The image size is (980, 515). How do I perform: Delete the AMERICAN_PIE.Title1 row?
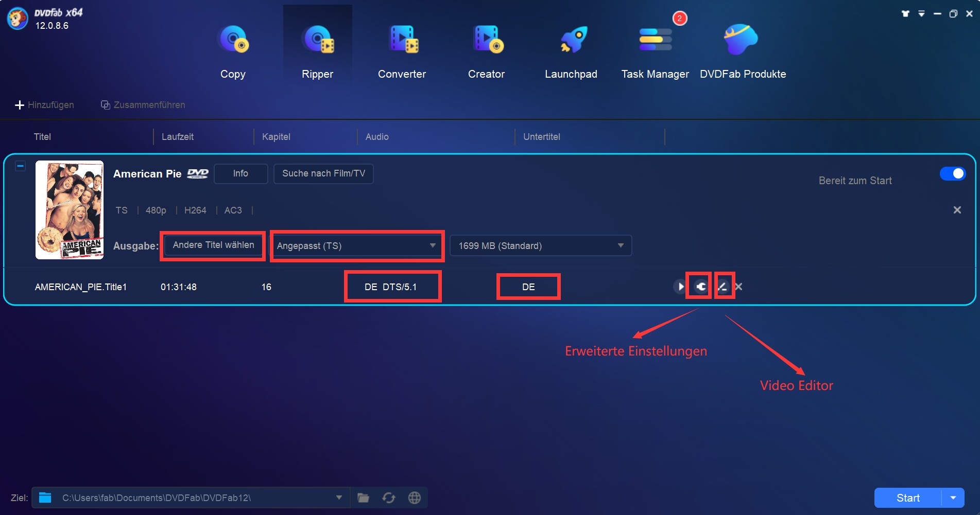738,287
